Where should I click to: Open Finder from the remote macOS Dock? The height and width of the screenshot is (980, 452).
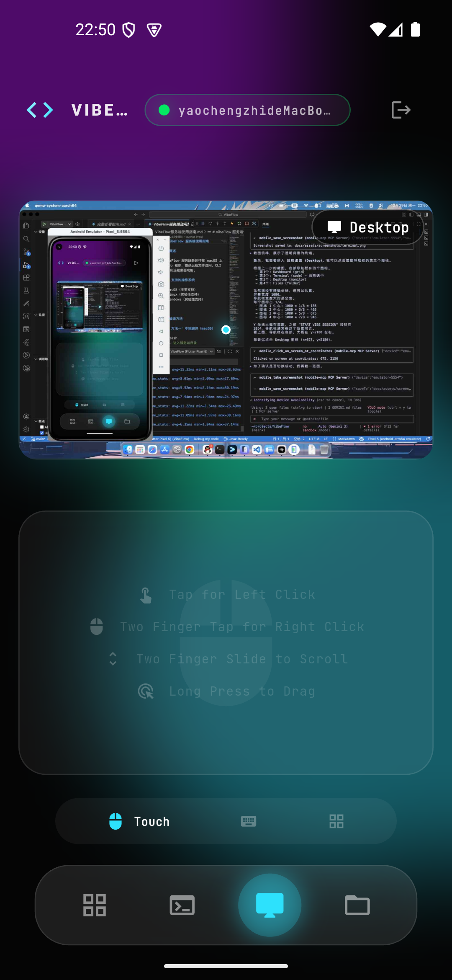[x=128, y=449]
